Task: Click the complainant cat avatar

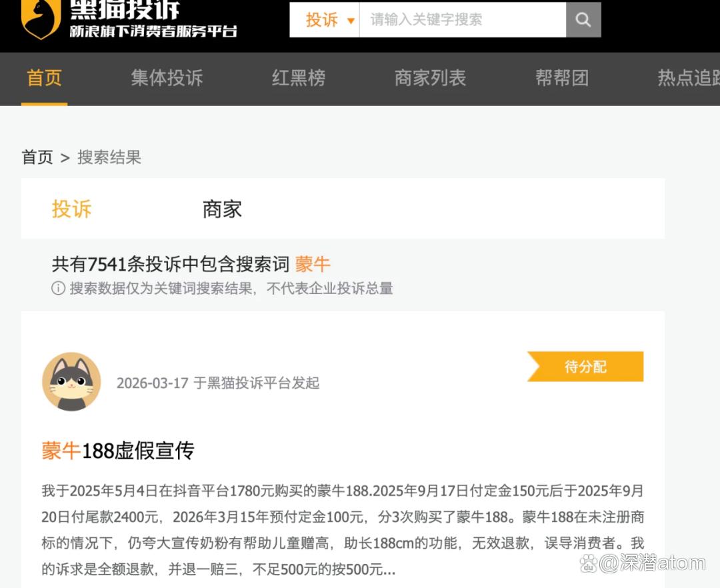Action: click(71, 381)
